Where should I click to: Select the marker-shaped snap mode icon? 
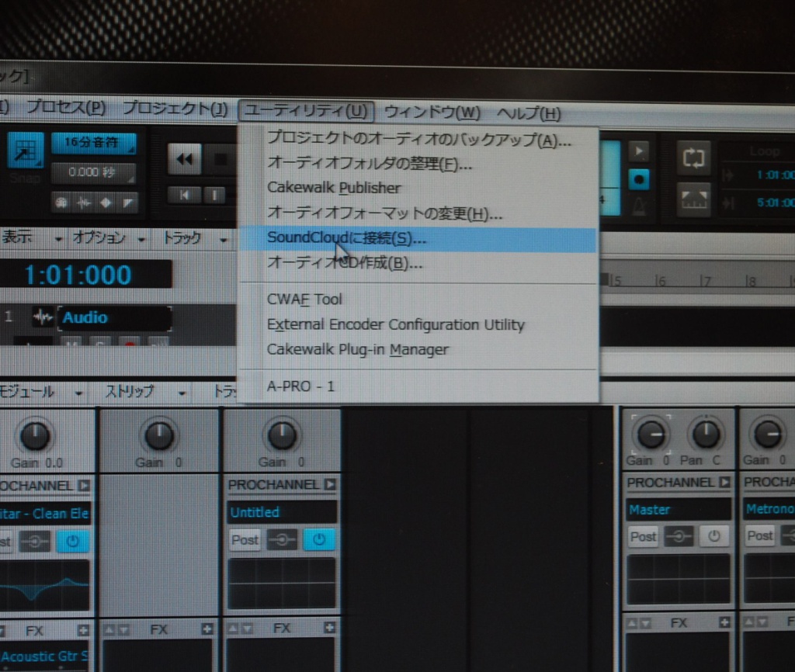[x=106, y=202]
